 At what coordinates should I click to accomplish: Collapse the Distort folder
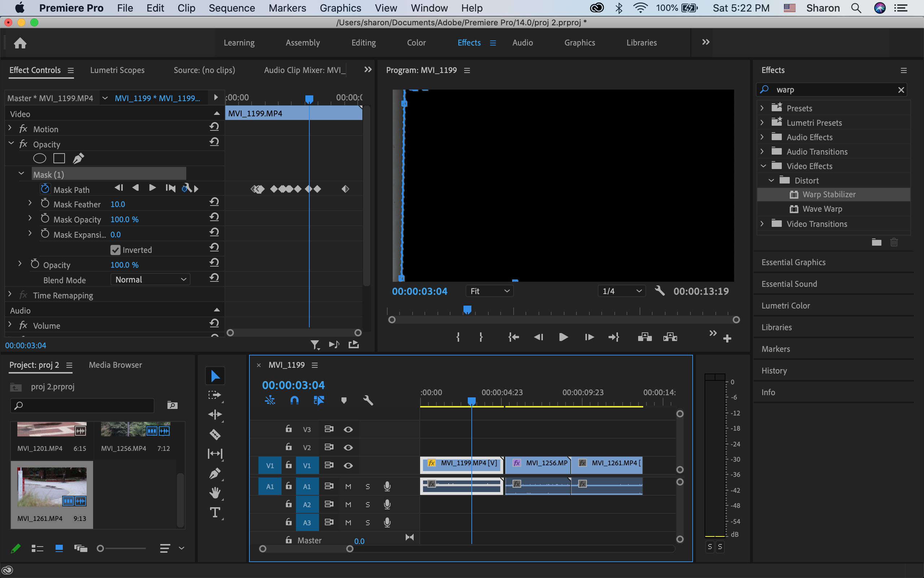pos(771,180)
